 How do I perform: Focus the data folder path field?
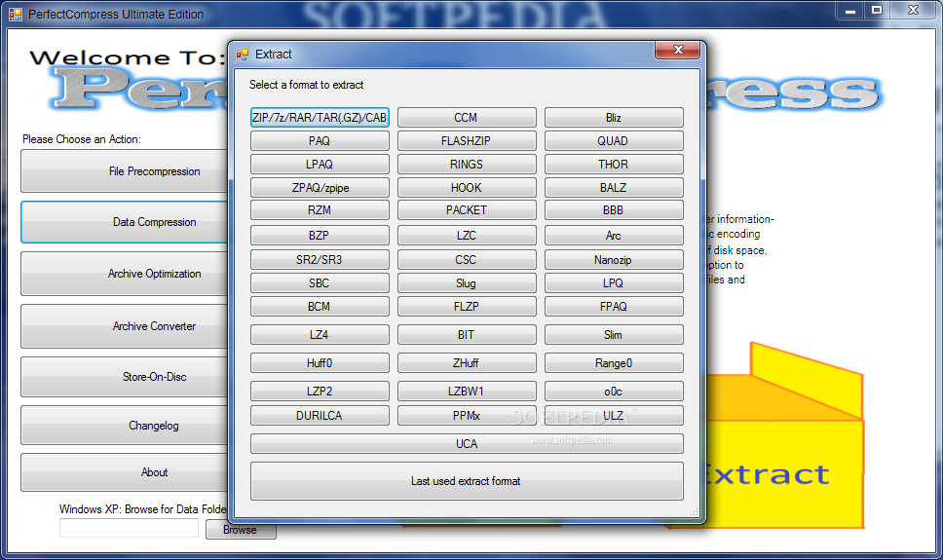(129, 528)
